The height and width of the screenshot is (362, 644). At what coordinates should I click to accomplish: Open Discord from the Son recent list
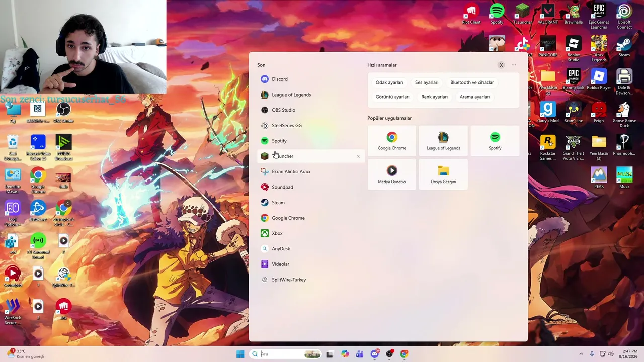[x=310, y=79]
